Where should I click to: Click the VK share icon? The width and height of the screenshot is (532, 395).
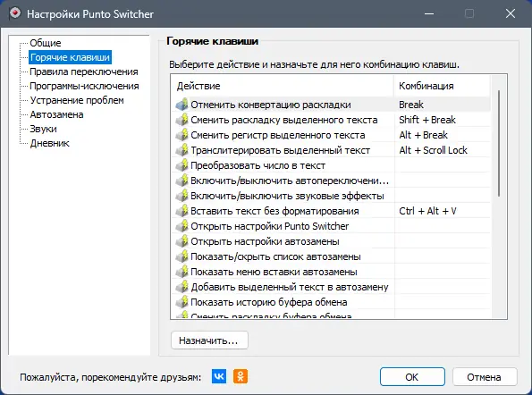tap(219, 376)
